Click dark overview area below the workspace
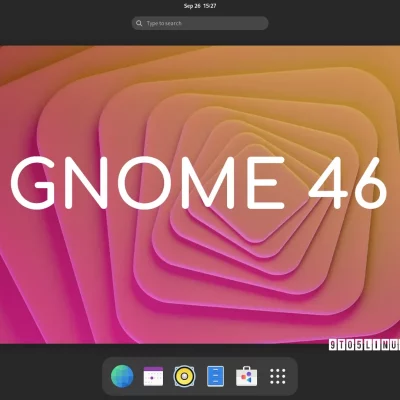The image size is (400, 400). click(x=50, y=373)
